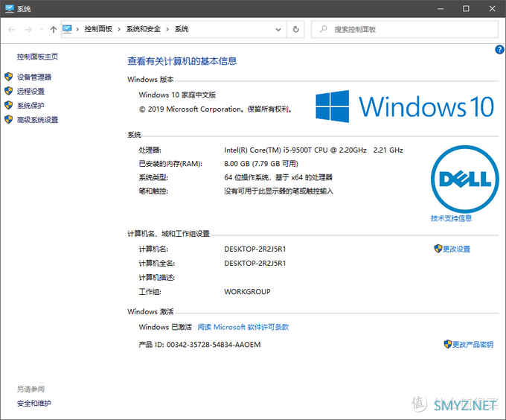
Task: Maximize the 系统 window
Action: (x=466, y=9)
